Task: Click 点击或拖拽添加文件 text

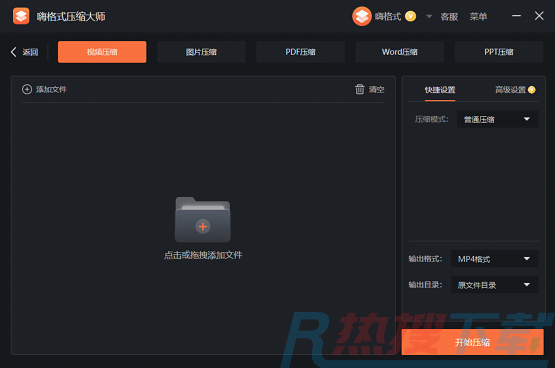Action: 203,255
